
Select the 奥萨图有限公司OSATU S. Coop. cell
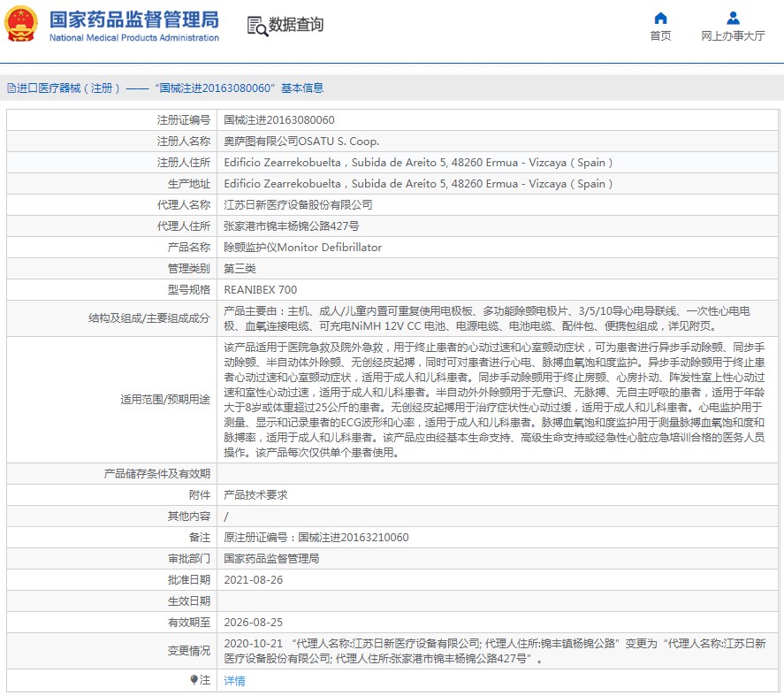[301, 141]
